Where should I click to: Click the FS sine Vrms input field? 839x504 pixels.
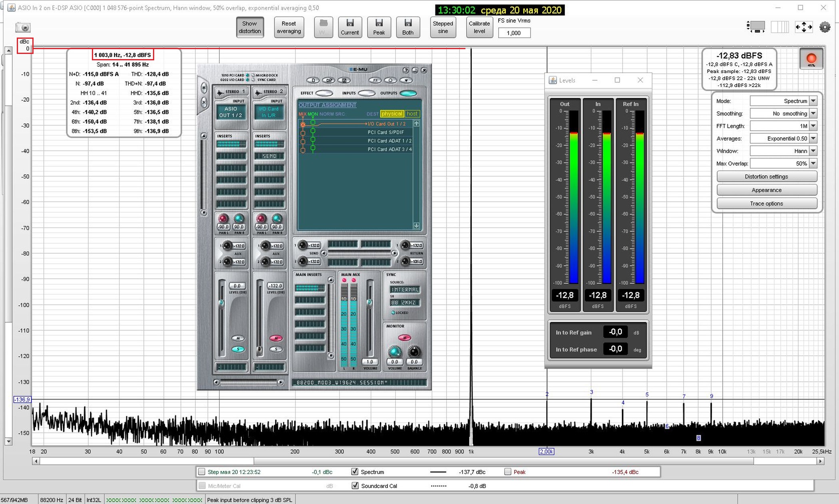coord(514,33)
